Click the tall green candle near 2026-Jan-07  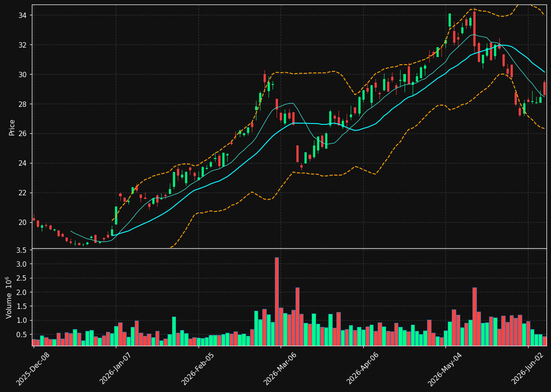[116, 216]
